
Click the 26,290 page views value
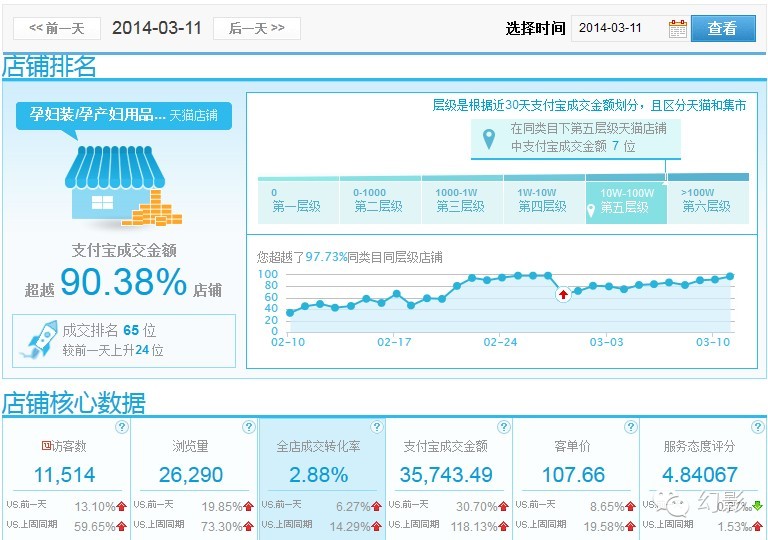pyautogui.click(x=191, y=475)
